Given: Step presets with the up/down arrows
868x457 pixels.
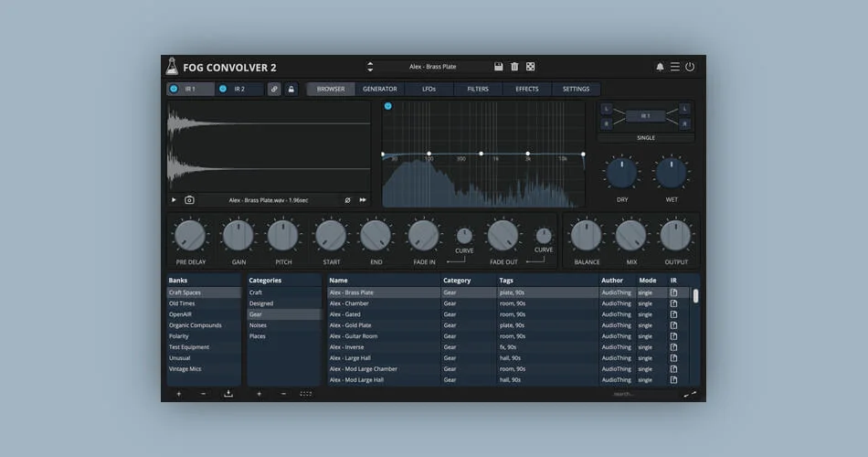Looking at the screenshot, I should coord(370,67).
